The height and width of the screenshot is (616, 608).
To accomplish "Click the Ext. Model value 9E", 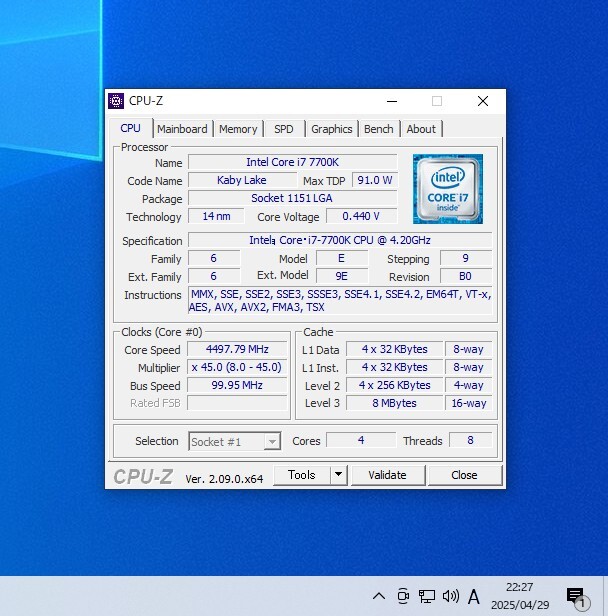I will (x=342, y=276).
